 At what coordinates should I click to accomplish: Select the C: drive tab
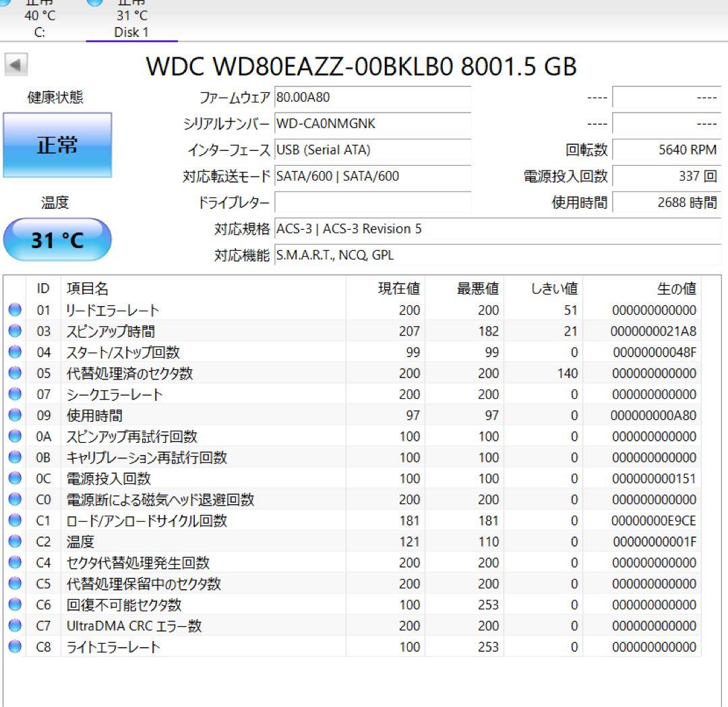tap(40, 20)
